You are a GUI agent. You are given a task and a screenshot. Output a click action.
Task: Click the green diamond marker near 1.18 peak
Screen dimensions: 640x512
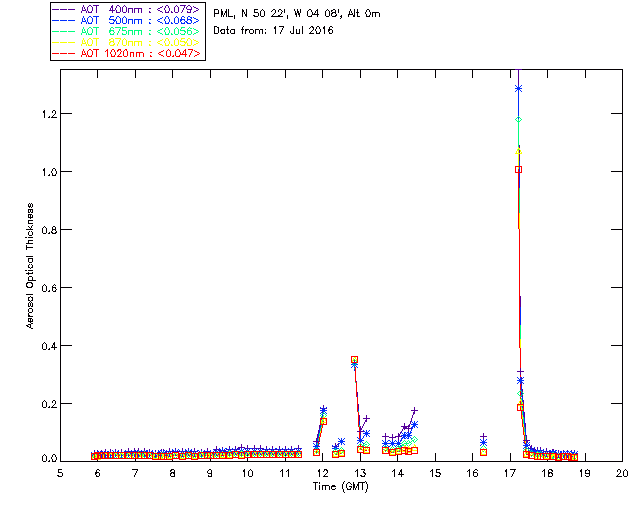pyautogui.click(x=519, y=120)
